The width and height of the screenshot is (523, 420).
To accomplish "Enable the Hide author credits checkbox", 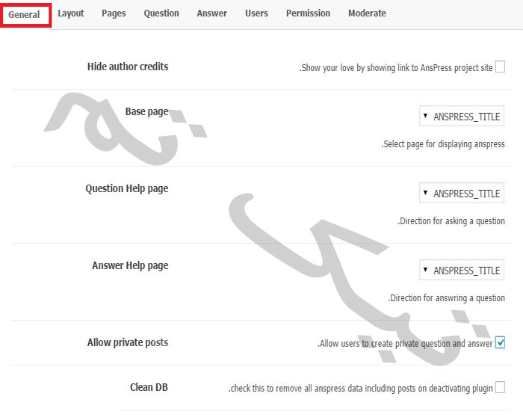I will pyautogui.click(x=500, y=67).
